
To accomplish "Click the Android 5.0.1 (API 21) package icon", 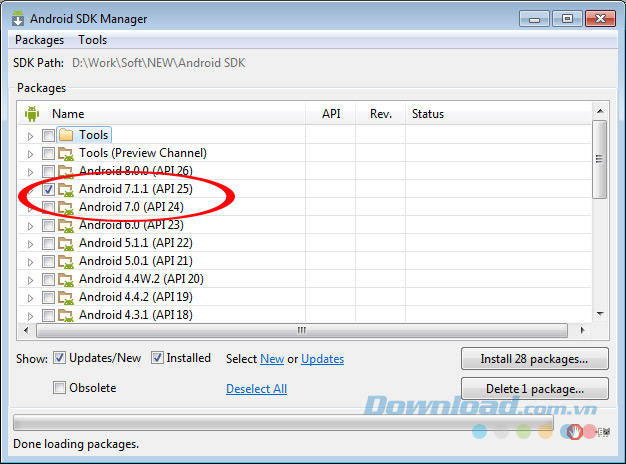I will pyautogui.click(x=66, y=261).
